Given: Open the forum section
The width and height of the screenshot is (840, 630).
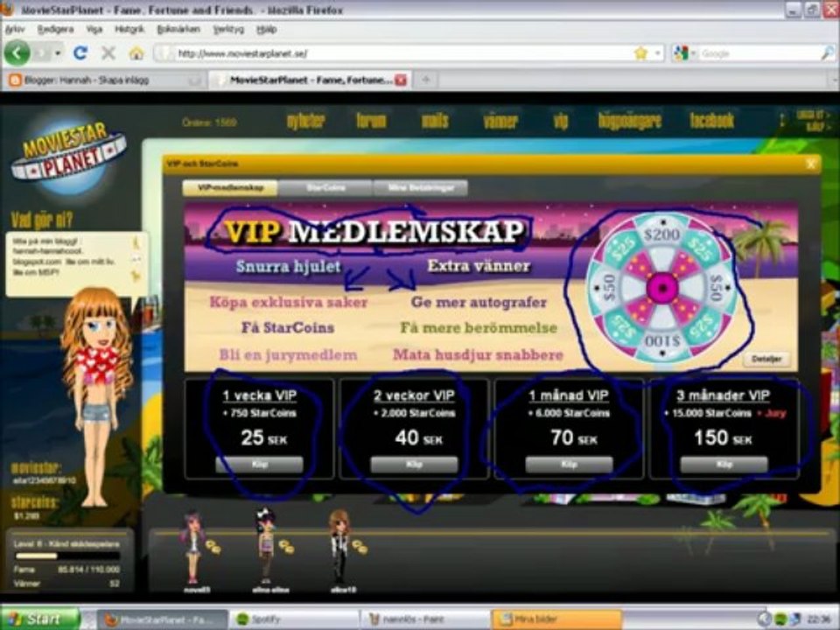Looking at the screenshot, I should coord(371,121).
